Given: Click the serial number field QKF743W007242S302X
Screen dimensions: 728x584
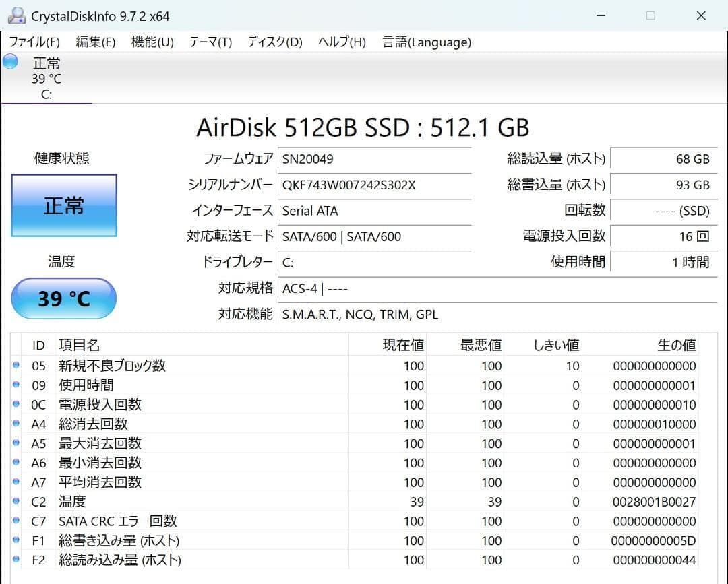Looking at the screenshot, I should [x=375, y=185].
